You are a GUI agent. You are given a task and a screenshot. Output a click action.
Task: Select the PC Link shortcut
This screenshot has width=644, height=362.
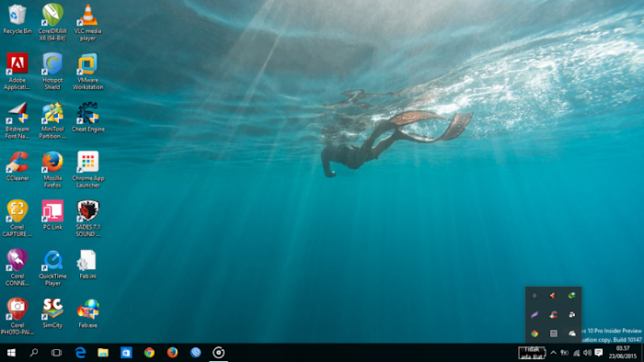(x=52, y=215)
